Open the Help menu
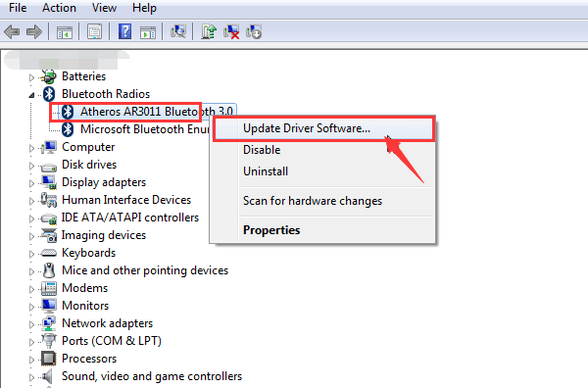588x388 pixels. point(144,8)
